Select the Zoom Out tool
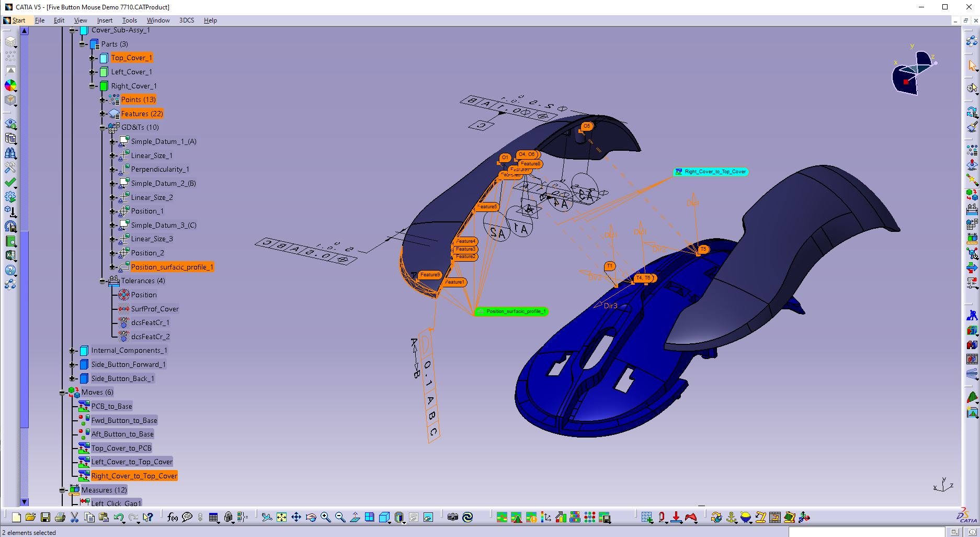 (x=340, y=518)
